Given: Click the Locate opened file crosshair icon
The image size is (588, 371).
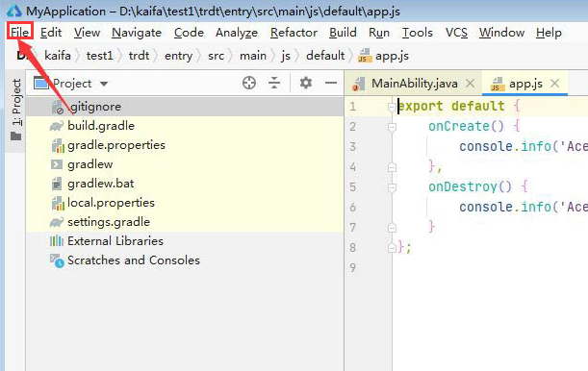Looking at the screenshot, I should pyautogui.click(x=249, y=83).
